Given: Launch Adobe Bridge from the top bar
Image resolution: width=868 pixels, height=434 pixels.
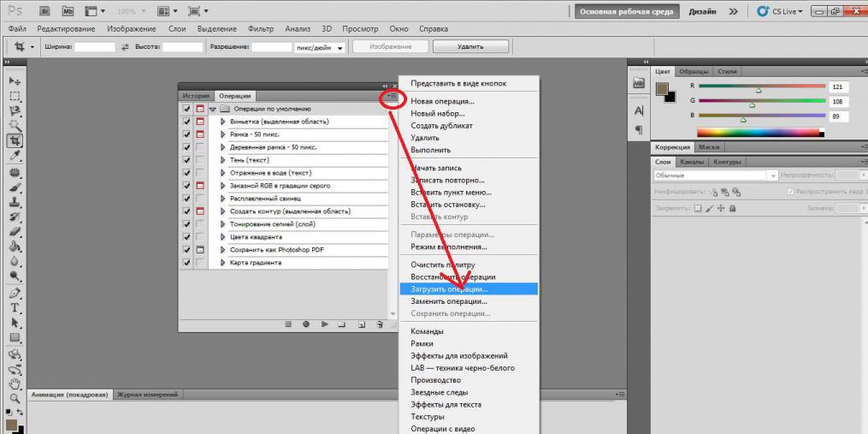Looking at the screenshot, I should (x=46, y=10).
